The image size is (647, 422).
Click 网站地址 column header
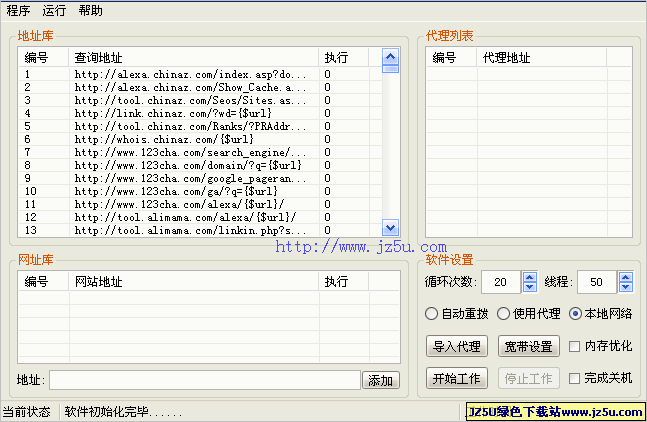click(194, 282)
